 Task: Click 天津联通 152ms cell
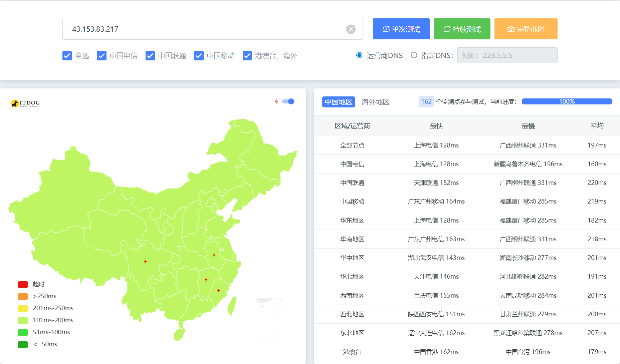click(436, 183)
